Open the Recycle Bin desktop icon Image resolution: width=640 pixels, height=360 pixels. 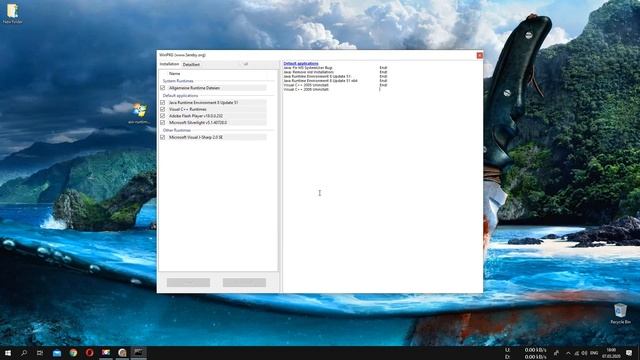tap(620, 314)
